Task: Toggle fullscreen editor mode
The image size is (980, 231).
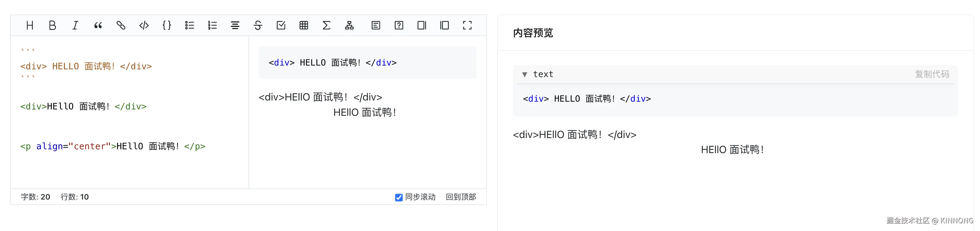Action: pos(467,25)
